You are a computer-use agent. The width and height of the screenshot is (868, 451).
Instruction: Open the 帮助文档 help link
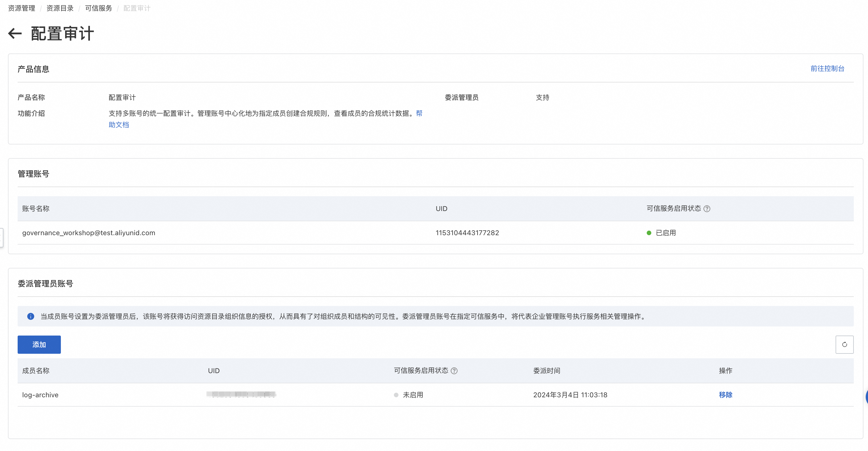click(x=119, y=125)
